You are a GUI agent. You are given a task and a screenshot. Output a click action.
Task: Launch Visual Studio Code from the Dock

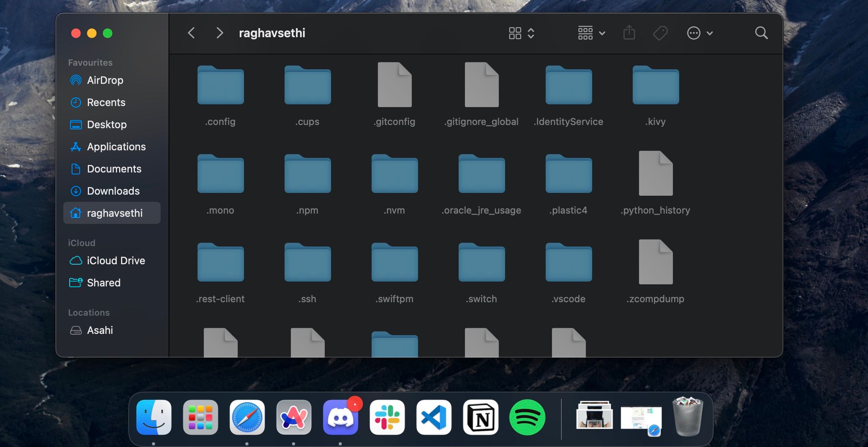coord(434,417)
